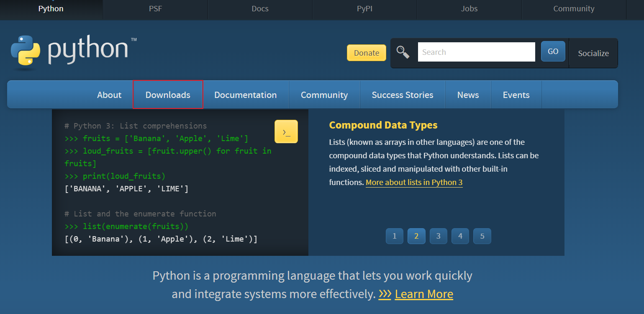This screenshot has height=314, width=644.
Task: Open the Events navigation menu
Action: click(x=516, y=95)
